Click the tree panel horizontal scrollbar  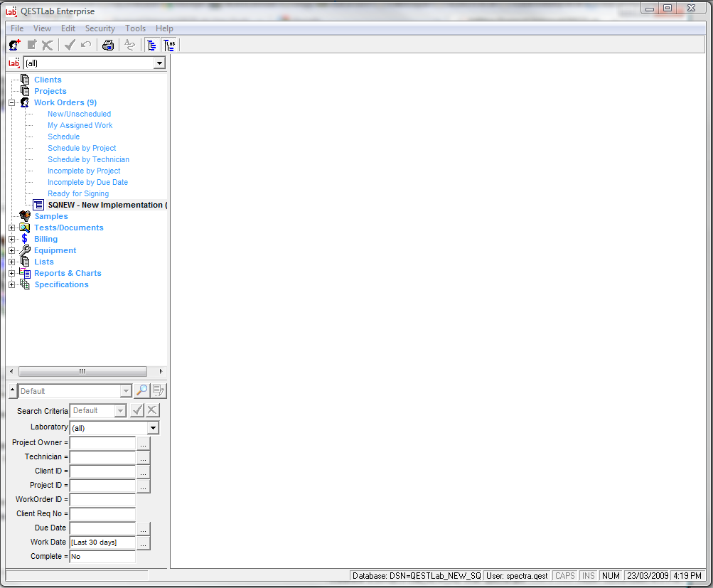coord(82,371)
